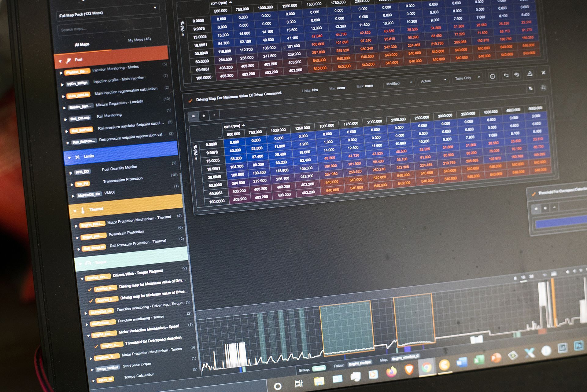Open the Table Only view dropdown
This screenshot has width=587, height=392.
click(467, 78)
